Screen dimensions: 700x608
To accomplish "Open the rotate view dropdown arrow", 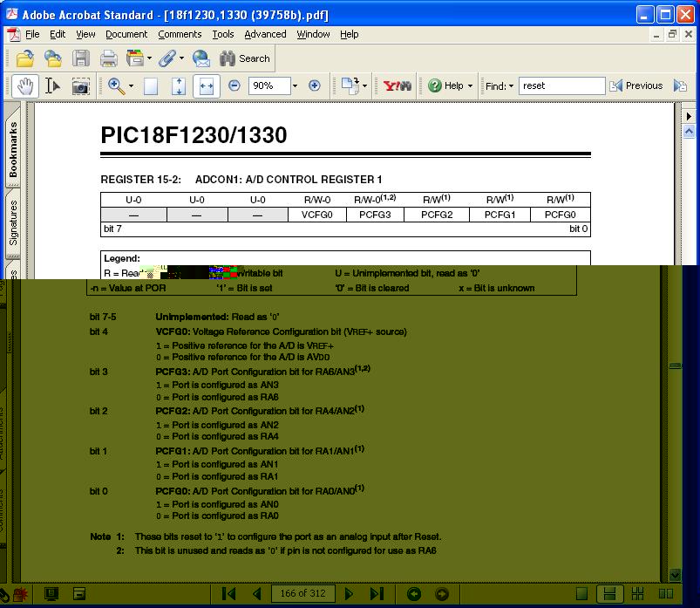I will pyautogui.click(x=364, y=85).
